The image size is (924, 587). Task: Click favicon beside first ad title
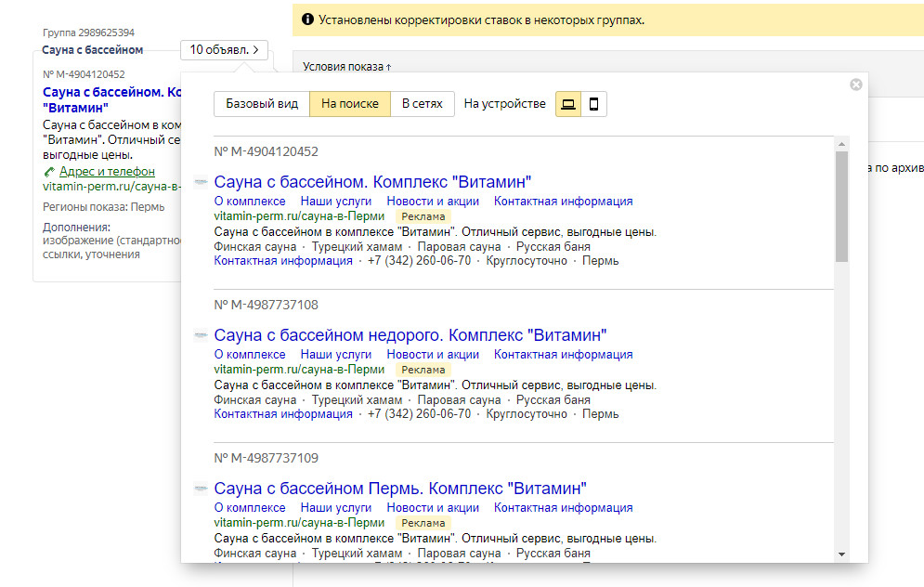coord(201,182)
